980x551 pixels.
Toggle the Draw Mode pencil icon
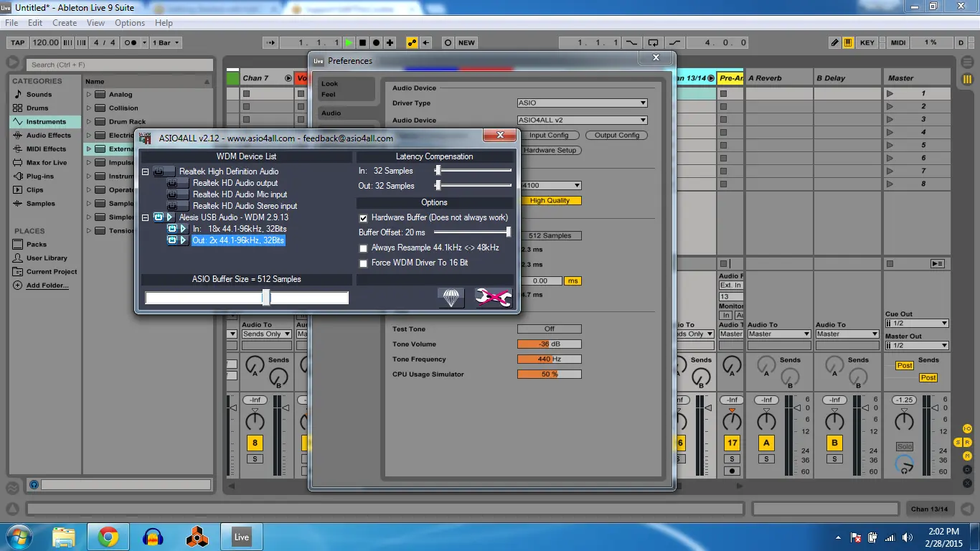tap(834, 42)
